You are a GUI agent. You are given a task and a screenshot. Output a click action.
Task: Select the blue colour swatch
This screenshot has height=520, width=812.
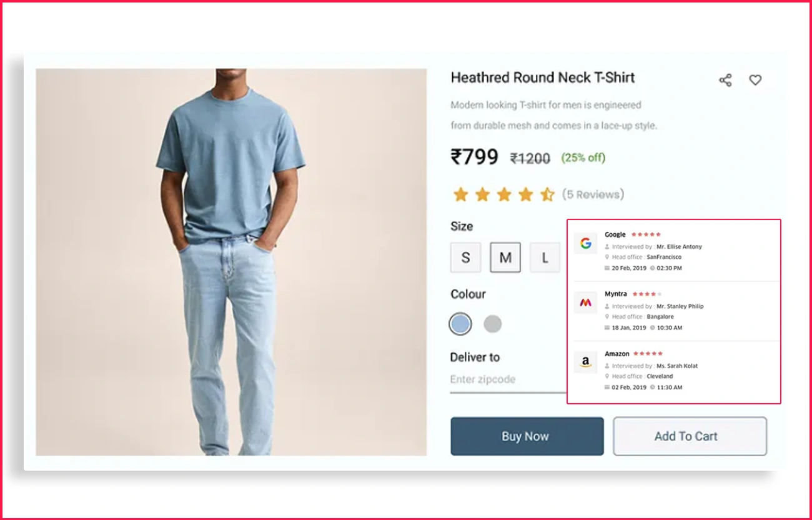(x=460, y=324)
